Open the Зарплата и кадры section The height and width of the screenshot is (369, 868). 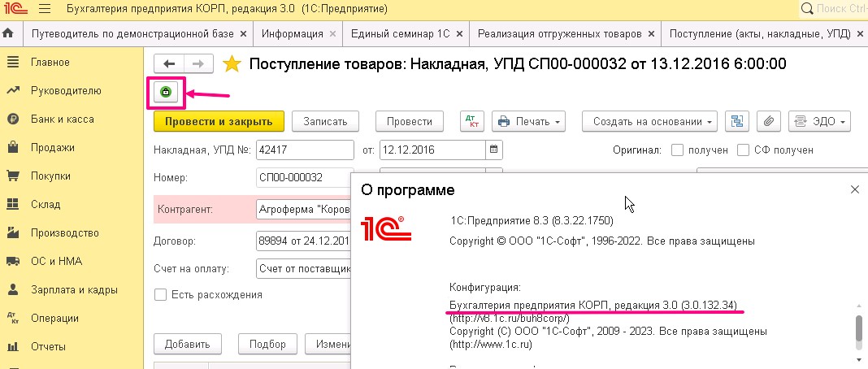point(72,290)
